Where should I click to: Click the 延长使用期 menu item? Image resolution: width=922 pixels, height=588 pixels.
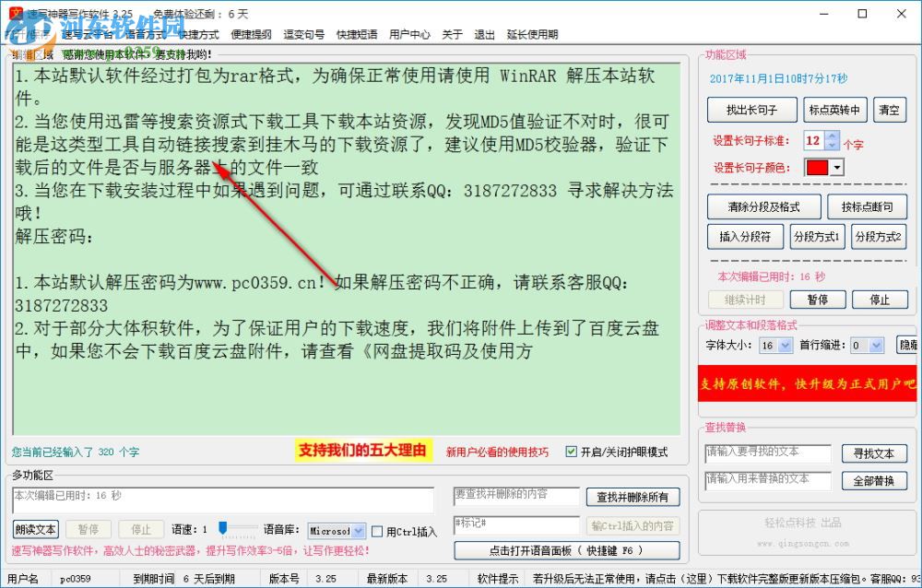pos(533,35)
